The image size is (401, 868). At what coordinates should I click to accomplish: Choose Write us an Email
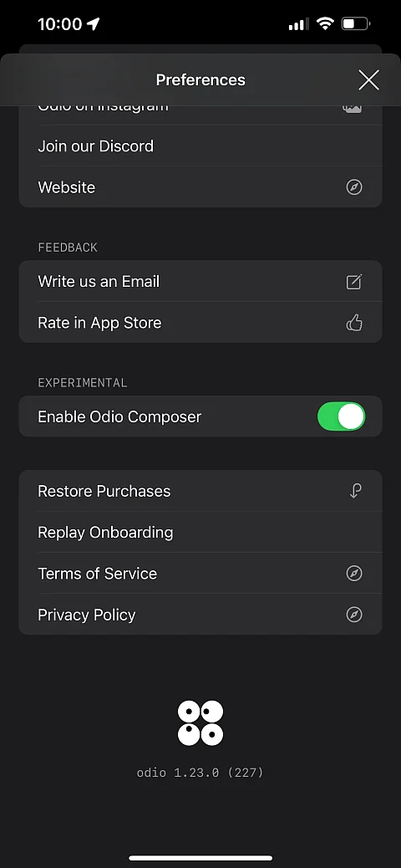coord(200,281)
